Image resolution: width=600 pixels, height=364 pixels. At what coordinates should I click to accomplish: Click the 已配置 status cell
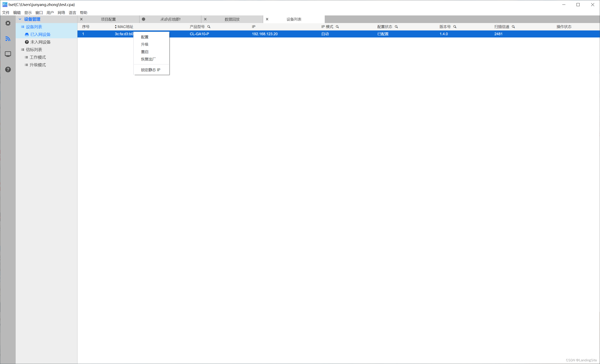tap(383, 34)
